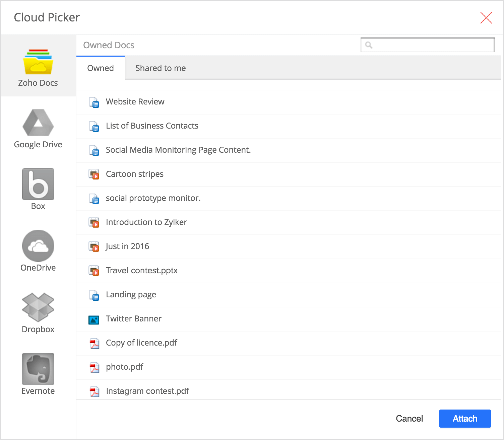Click the Cancel button
The width and height of the screenshot is (504, 440).
click(x=409, y=418)
